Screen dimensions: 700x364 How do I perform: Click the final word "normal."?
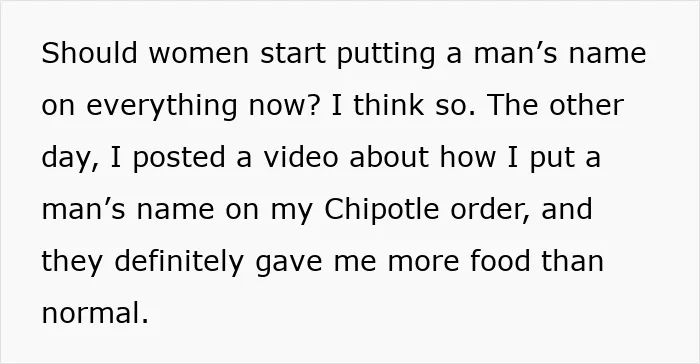click(x=95, y=313)
